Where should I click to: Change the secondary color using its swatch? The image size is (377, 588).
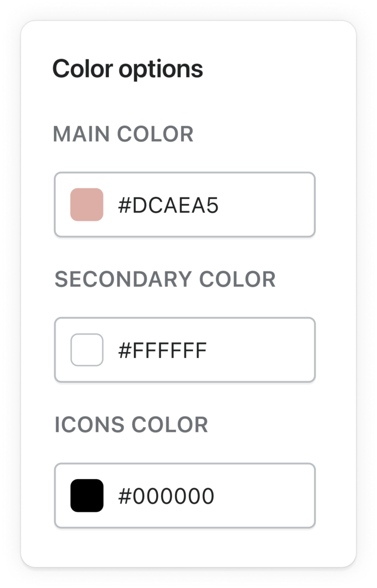[87, 350]
